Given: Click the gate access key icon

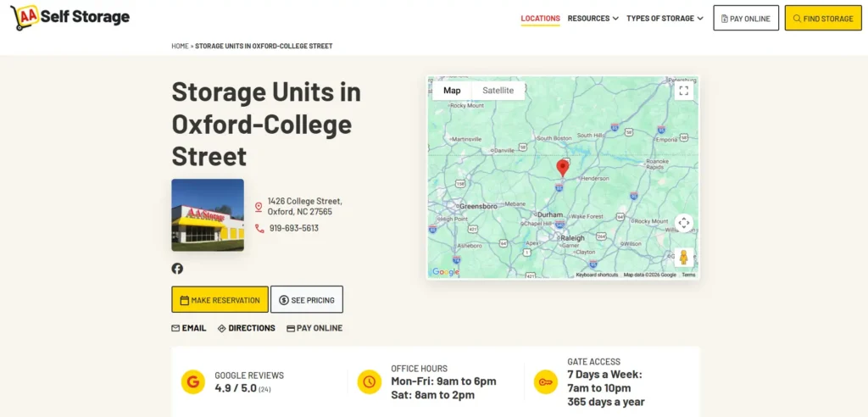Looking at the screenshot, I should pyautogui.click(x=545, y=382).
